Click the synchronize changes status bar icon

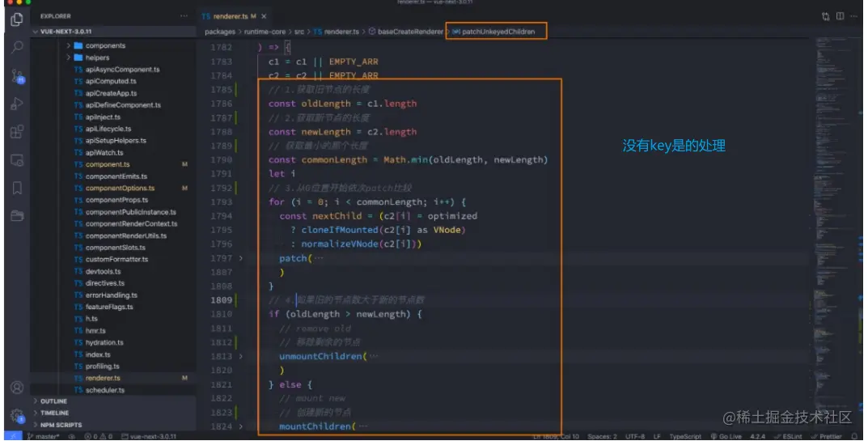tap(72, 437)
